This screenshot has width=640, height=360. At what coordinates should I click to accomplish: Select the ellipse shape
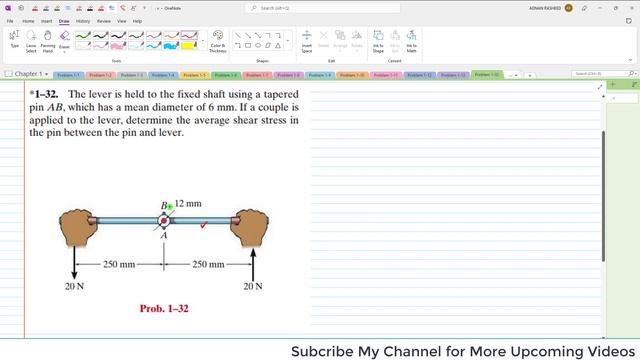[258, 45]
